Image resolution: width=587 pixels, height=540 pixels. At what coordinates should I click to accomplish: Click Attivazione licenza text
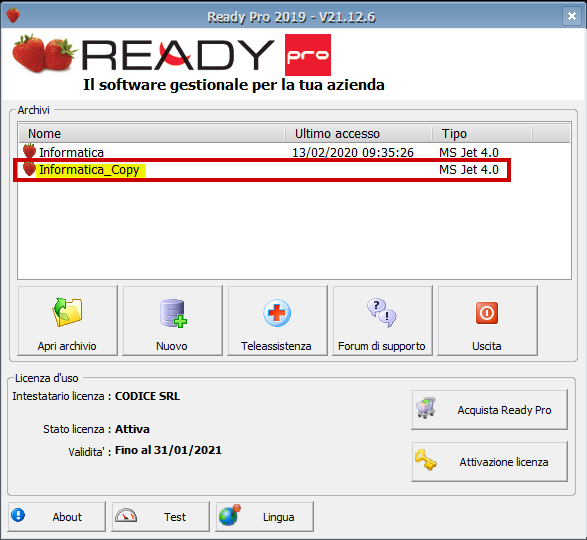[x=504, y=462]
